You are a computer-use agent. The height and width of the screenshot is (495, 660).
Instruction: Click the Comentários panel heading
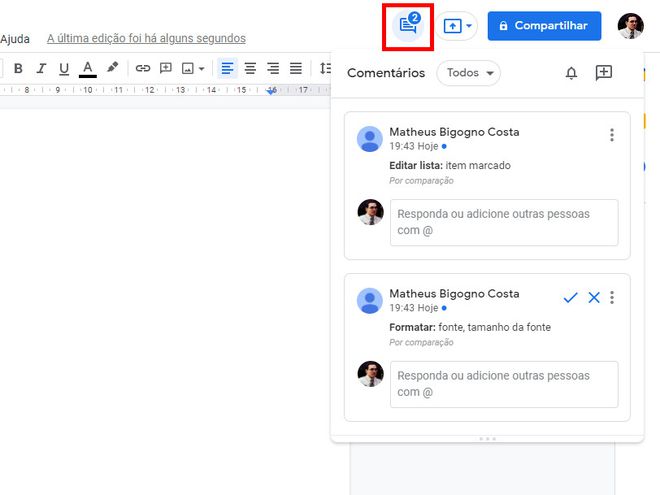(x=386, y=73)
